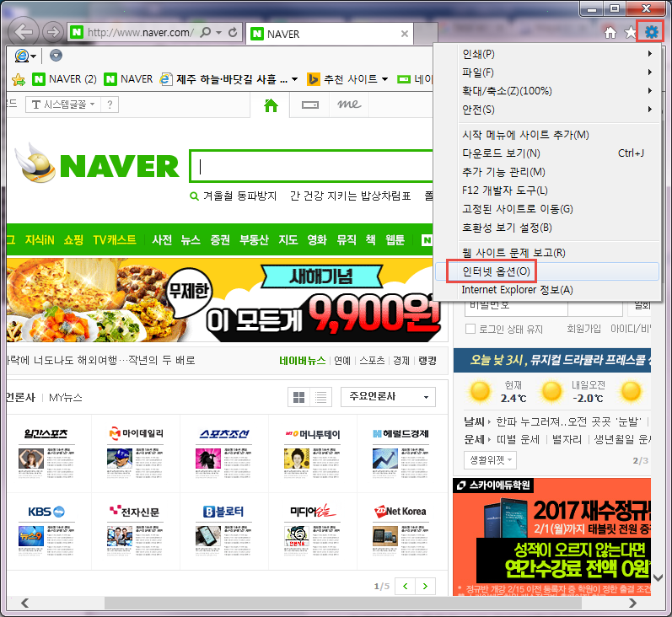The height and width of the screenshot is (617, 672).
Task: Click the NAVER (2) favorites bookmark
Action: [x=65, y=79]
